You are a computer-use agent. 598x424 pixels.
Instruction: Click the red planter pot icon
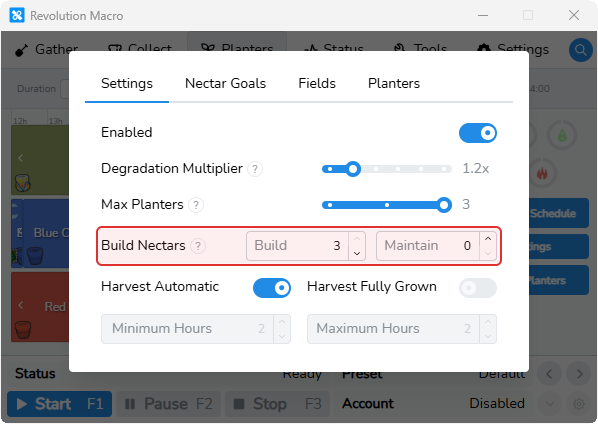click(x=23, y=329)
